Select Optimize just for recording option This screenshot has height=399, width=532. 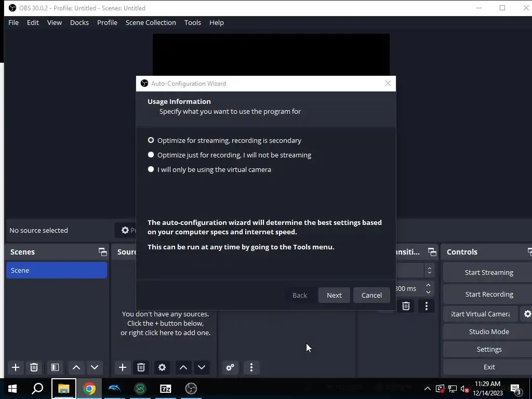151,155
